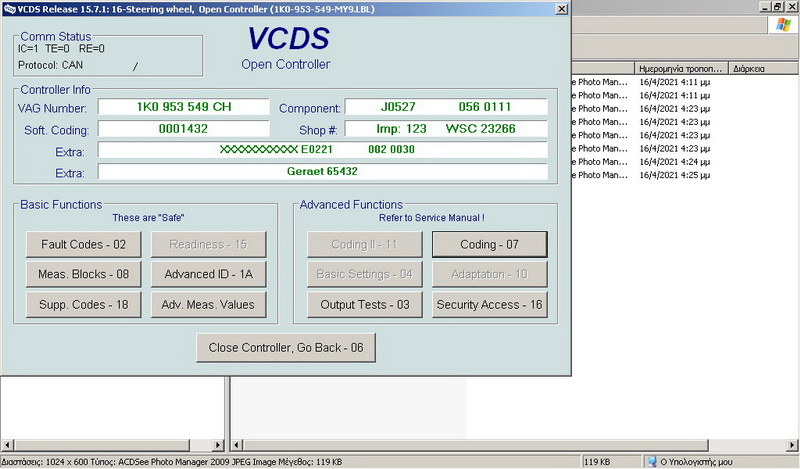Viewport: 800px width, 469px height.
Task: Start Output Tests - 03
Action: 365,305
